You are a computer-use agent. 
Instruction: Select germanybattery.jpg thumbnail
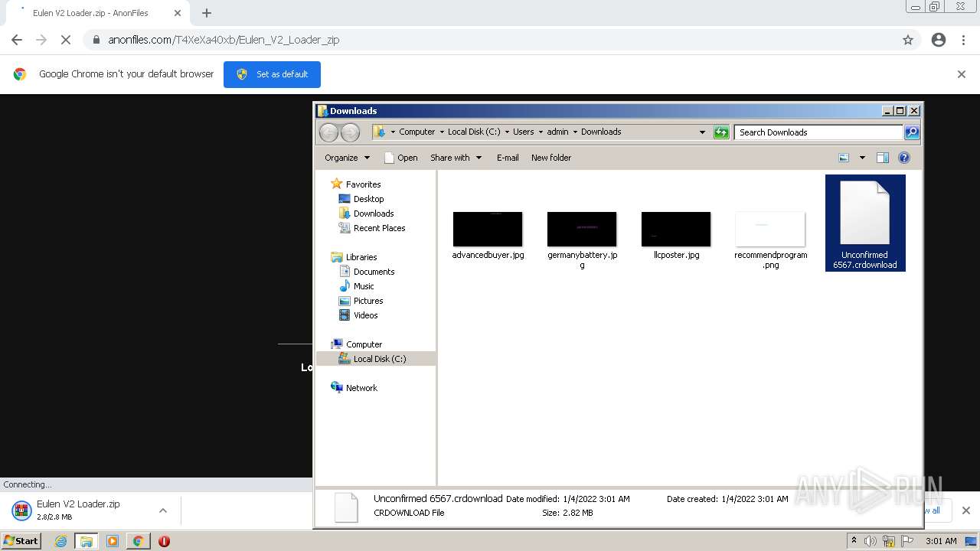tap(582, 230)
